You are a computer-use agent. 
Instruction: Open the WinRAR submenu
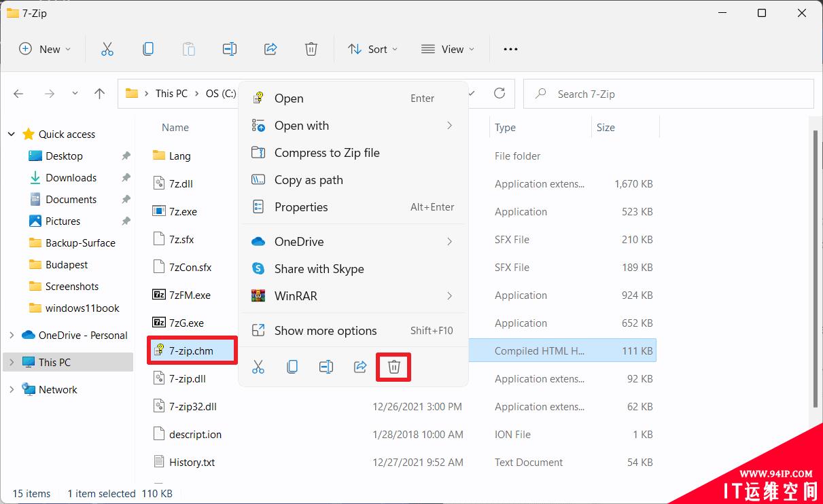click(x=353, y=296)
